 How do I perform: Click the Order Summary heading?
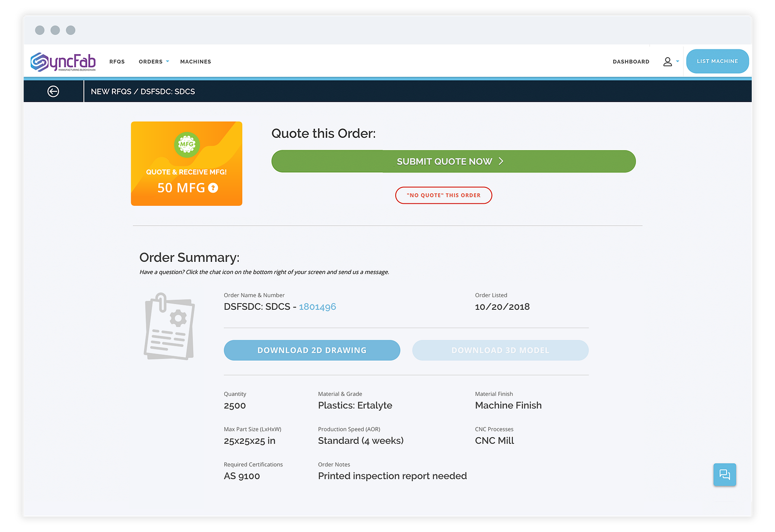(189, 258)
